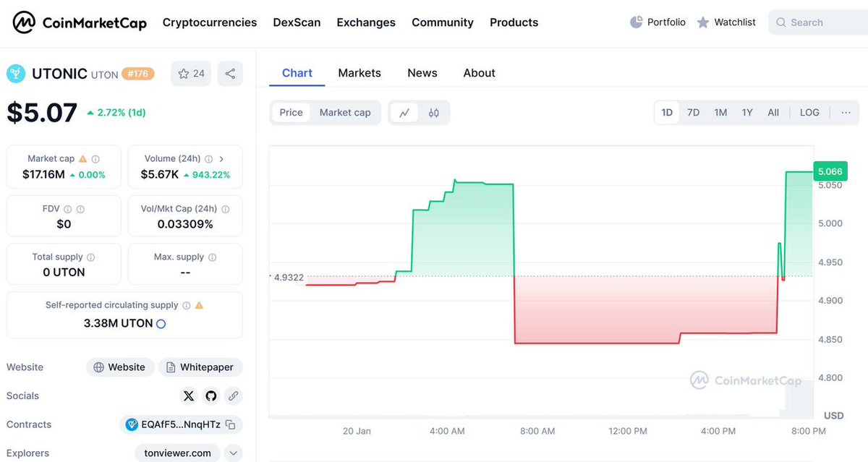Open the Cryptocurrencies menu
Viewport: 868px width, 462px height.
pyautogui.click(x=210, y=22)
